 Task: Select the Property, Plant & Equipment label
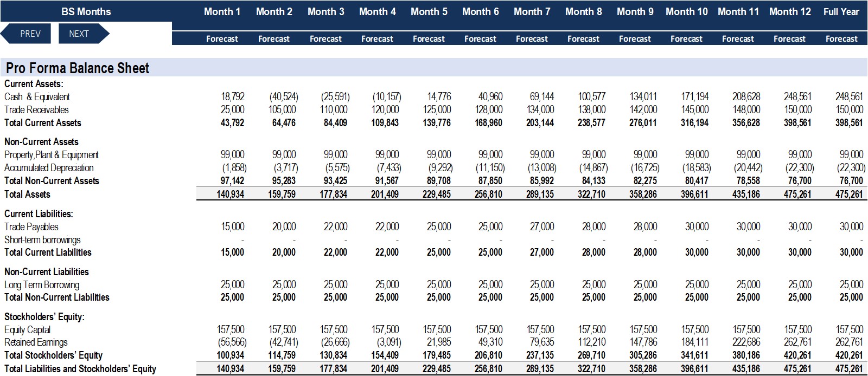(52, 155)
